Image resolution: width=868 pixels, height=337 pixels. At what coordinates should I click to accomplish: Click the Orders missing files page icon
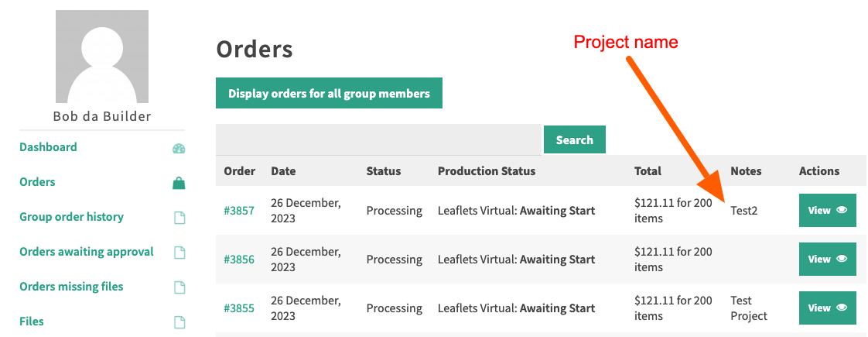[179, 287]
